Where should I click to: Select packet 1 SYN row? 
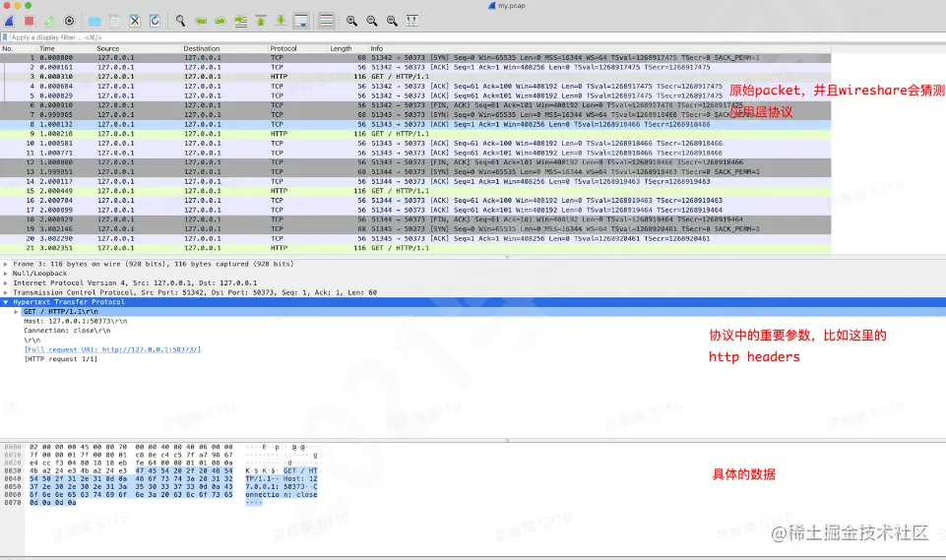[x=415, y=58]
